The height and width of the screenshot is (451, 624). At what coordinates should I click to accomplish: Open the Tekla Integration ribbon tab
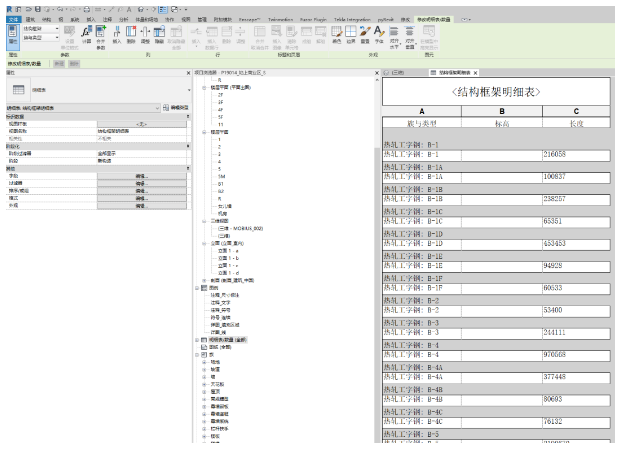[352, 20]
